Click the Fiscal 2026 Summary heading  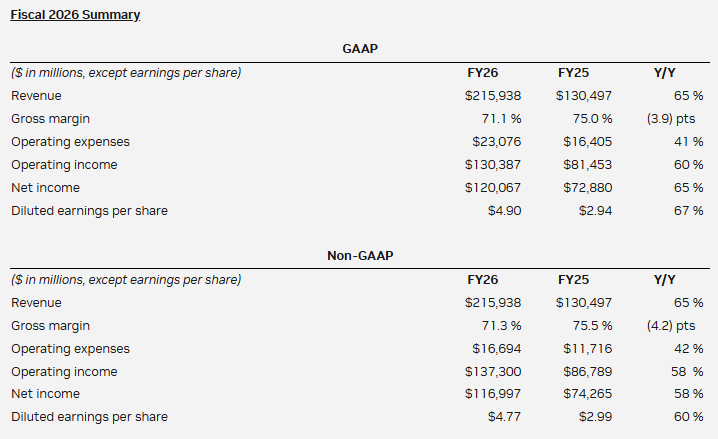[x=76, y=15]
